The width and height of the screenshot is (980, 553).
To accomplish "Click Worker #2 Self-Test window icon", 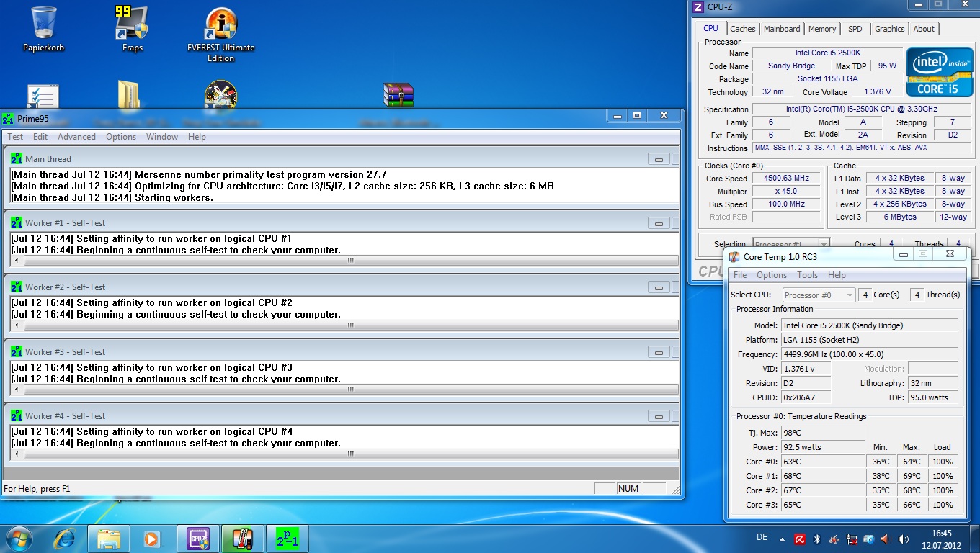I will coord(17,287).
